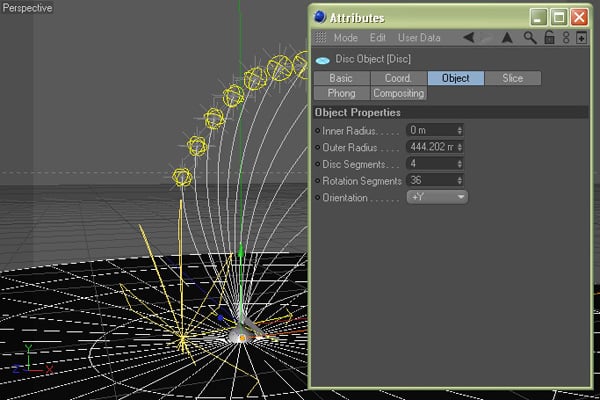This screenshot has height=400, width=600.
Task: Click the Disc Object icon
Action: (x=322, y=59)
